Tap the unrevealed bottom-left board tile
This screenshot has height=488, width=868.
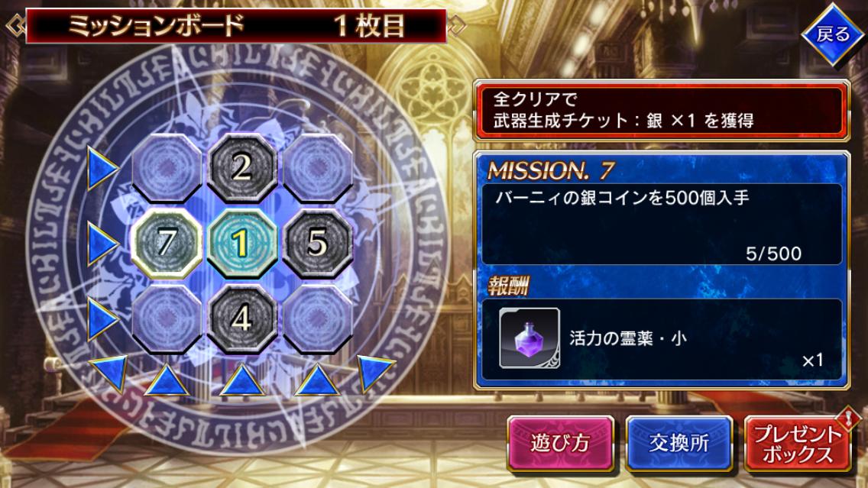(x=166, y=318)
